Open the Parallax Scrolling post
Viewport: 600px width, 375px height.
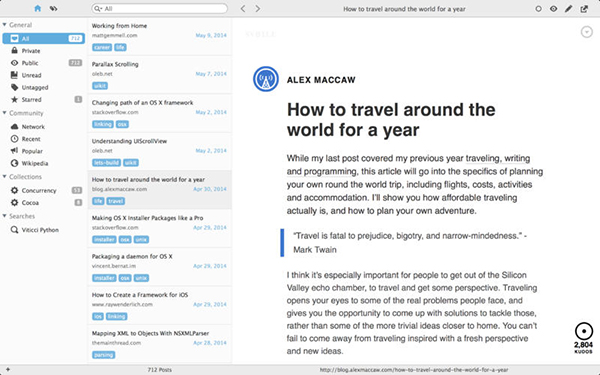click(x=159, y=75)
